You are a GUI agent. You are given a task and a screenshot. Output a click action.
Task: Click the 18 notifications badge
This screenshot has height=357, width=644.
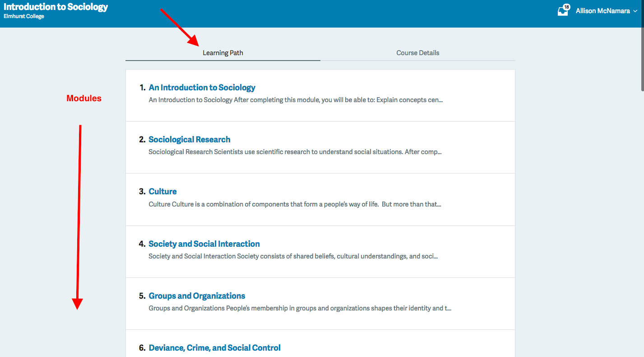click(x=566, y=7)
